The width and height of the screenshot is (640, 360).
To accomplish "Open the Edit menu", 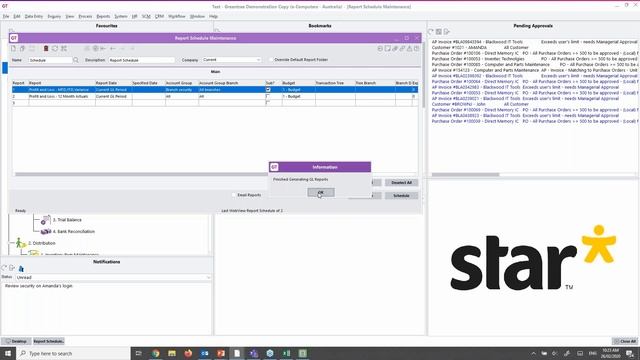I will [x=17, y=16].
